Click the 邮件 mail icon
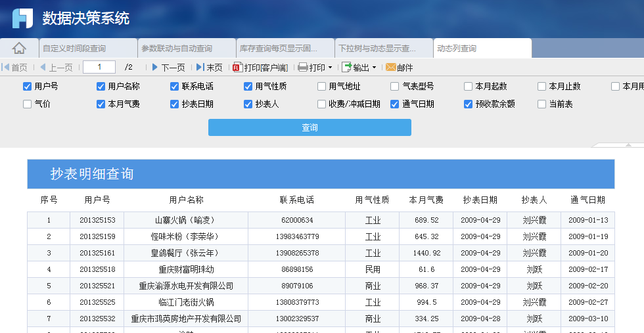This screenshot has width=644, height=333. point(390,68)
